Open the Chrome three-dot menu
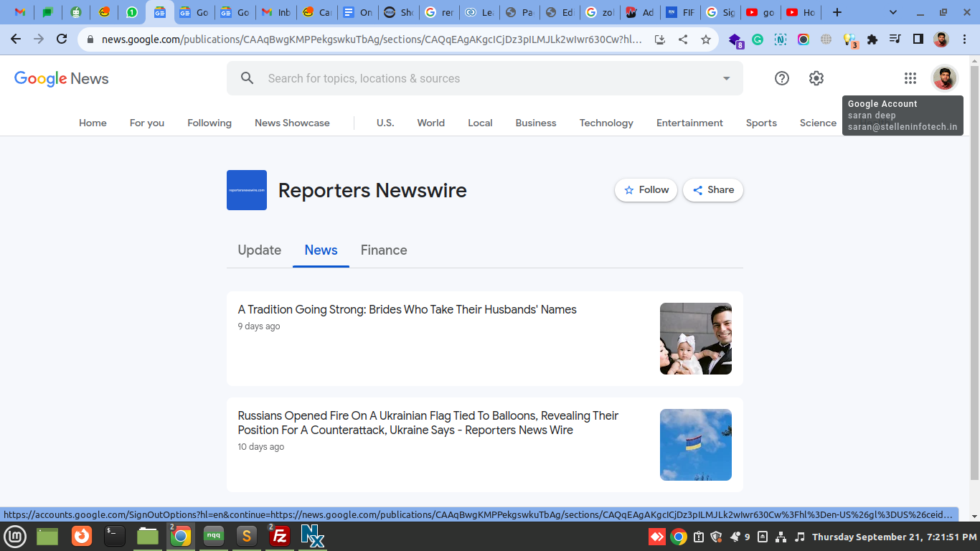980x551 pixels. coord(965,39)
